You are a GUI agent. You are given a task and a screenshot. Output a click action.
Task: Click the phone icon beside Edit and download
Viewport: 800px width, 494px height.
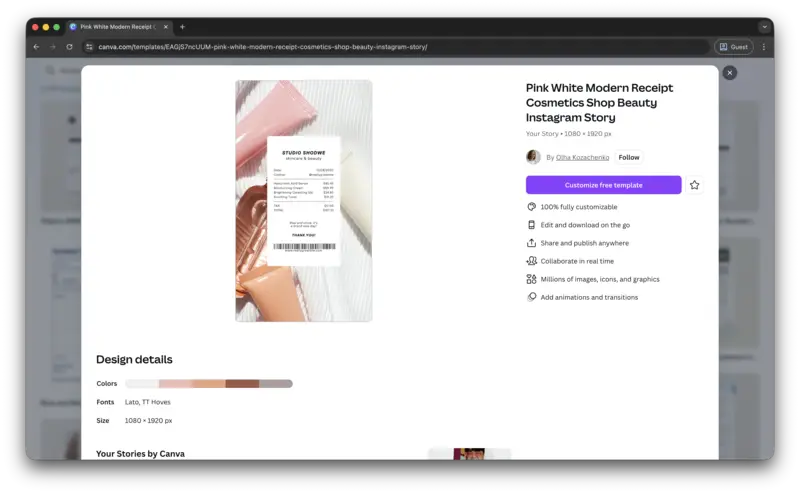(531, 225)
